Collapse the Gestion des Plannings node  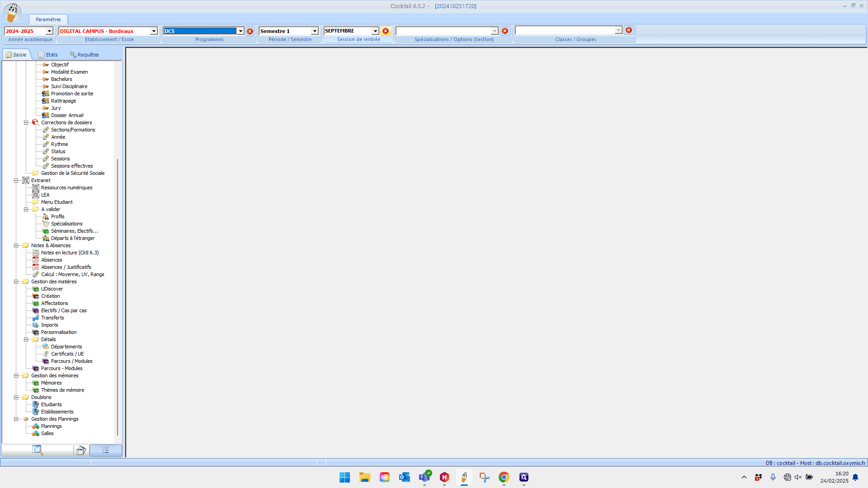click(16, 419)
